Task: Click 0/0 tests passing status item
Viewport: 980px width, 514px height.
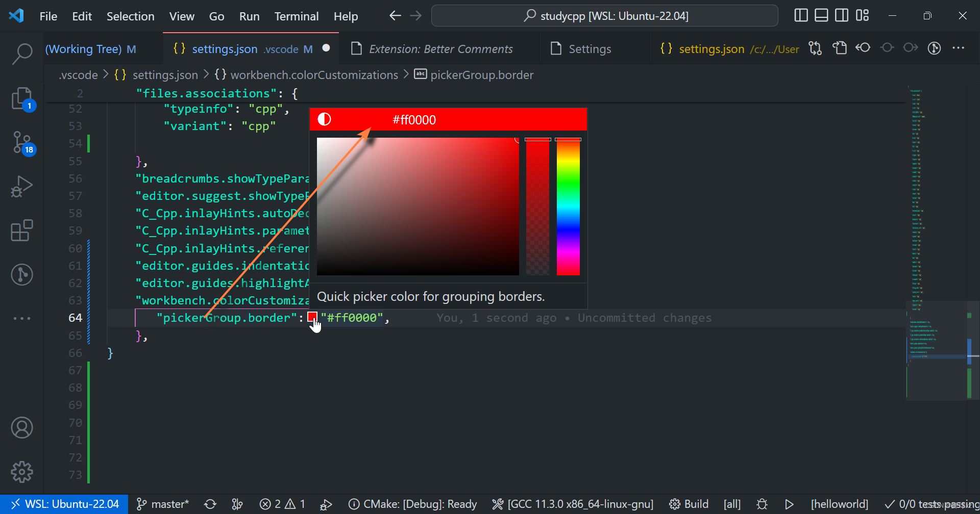Action: [932, 504]
